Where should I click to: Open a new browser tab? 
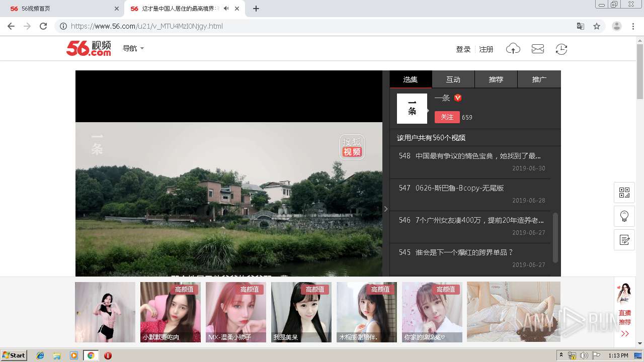coord(256,9)
